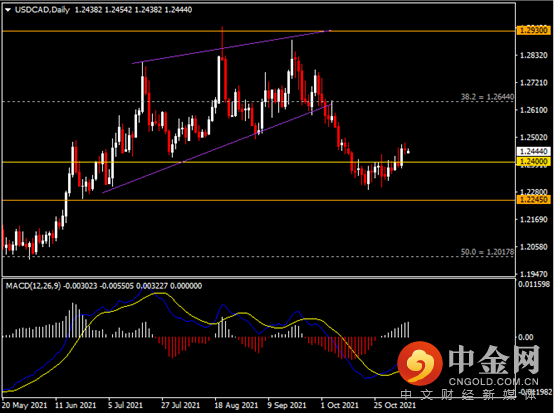
Task: Select the 38.2 = 1.26440 Fibonacci label
Action: [487, 96]
